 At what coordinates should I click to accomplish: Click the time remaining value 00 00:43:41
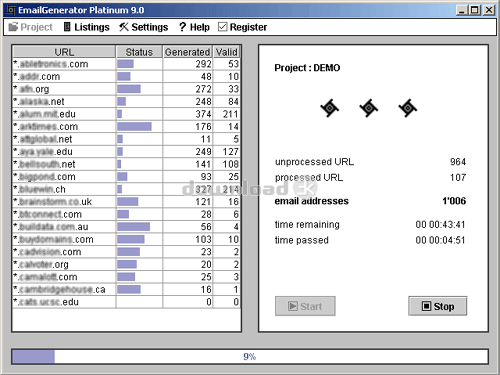(440, 225)
